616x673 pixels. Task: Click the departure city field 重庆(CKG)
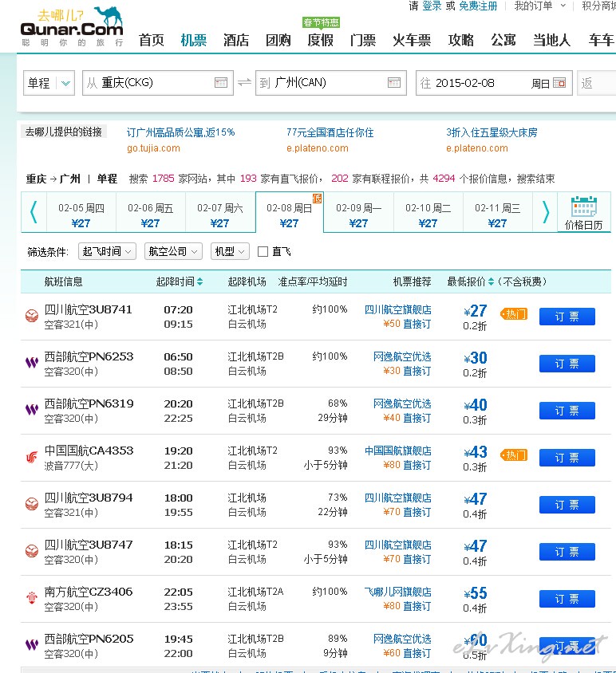(158, 83)
